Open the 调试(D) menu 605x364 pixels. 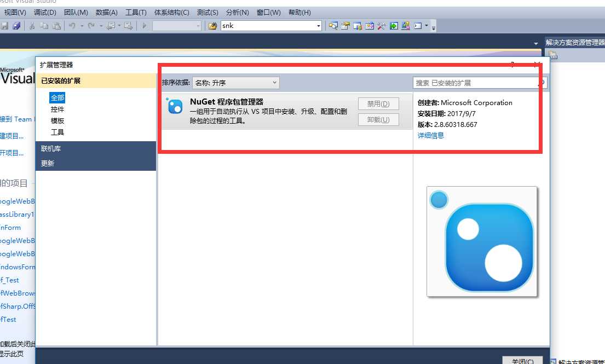[x=45, y=13]
